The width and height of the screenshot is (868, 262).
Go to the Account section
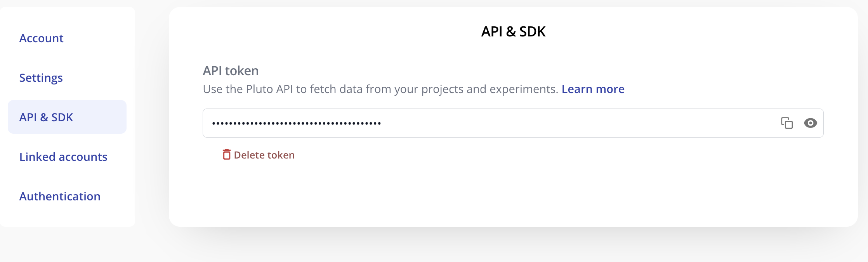point(42,38)
